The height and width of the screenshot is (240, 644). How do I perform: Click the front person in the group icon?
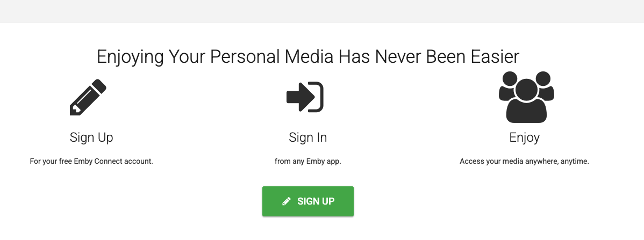[526, 104]
